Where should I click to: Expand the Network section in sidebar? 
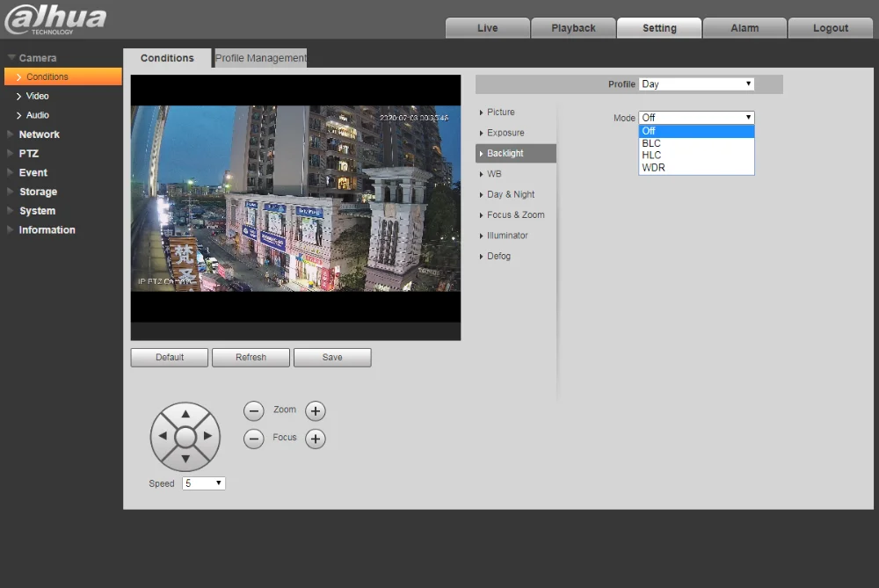(40, 134)
